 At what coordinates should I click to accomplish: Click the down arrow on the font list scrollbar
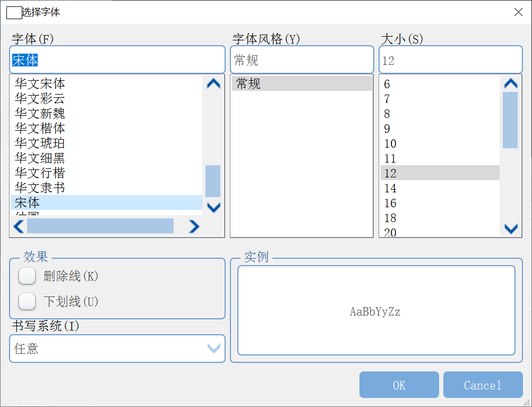click(213, 208)
